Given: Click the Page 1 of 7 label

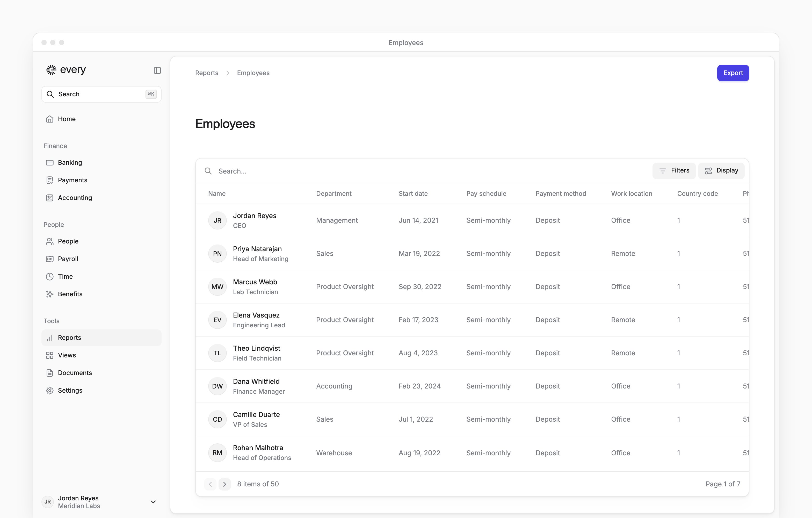Looking at the screenshot, I should pos(723,484).
